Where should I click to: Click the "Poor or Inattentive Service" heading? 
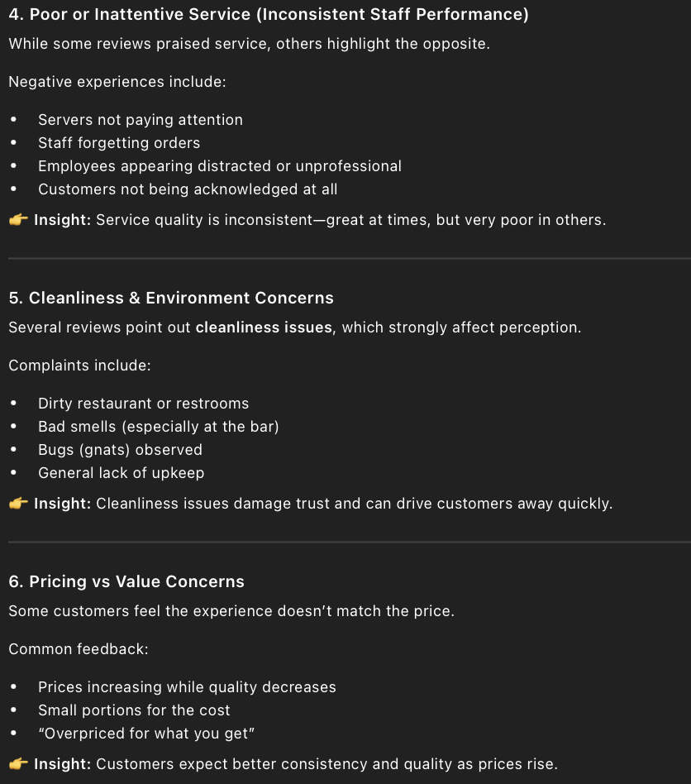[269, 15]
